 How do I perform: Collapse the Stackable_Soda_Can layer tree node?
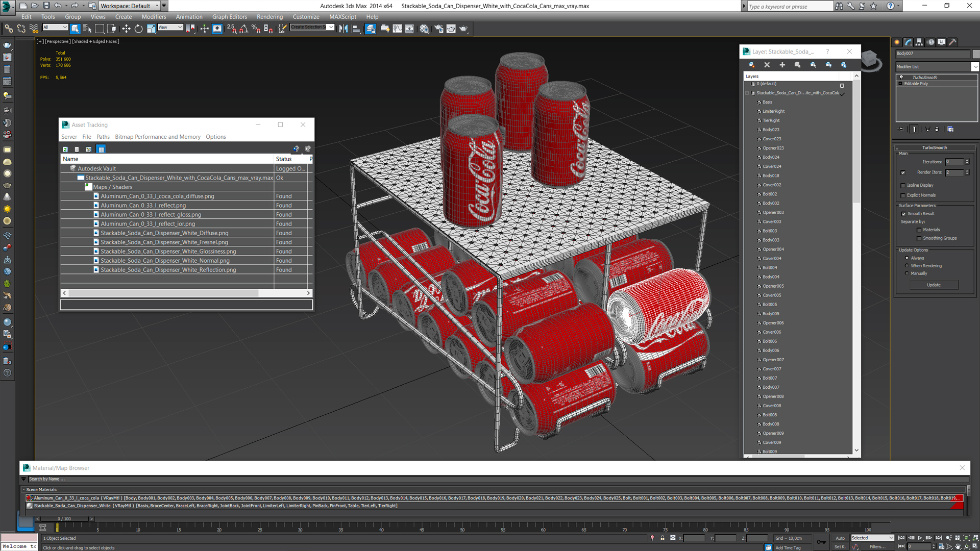click(x=747, y=93)
